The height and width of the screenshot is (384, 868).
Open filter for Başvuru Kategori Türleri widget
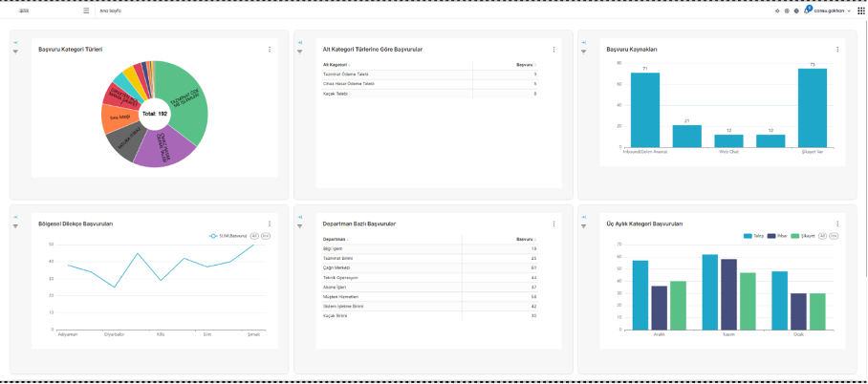pos(15,52)
